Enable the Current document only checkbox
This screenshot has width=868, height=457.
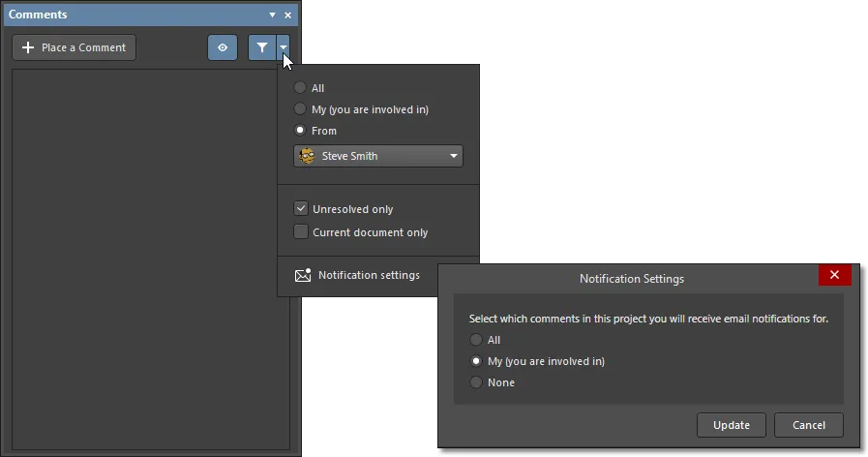pos(301,232)
